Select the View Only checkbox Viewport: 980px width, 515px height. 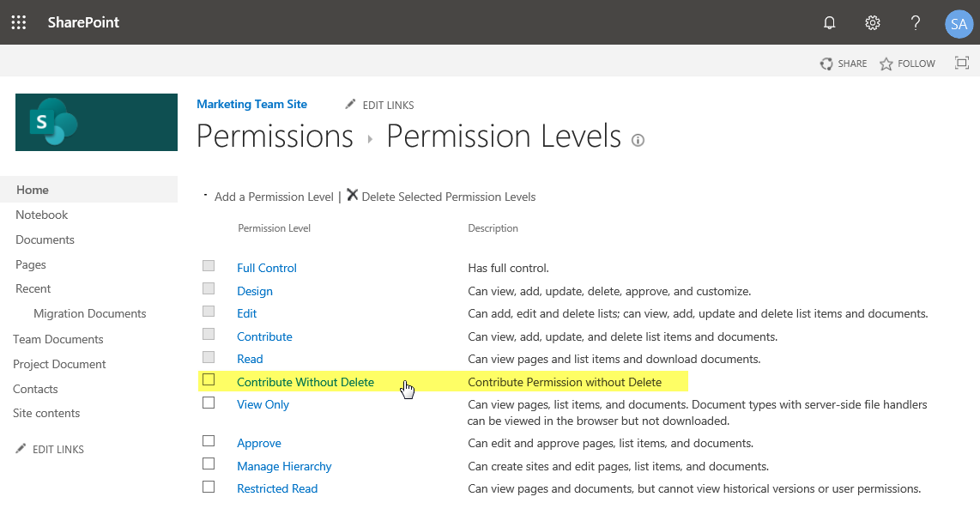tap(209, 403)
